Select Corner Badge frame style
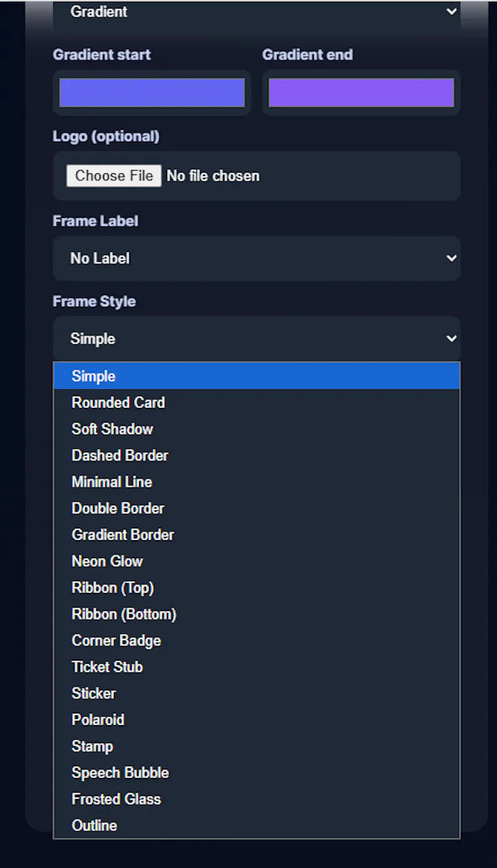Screen dimensions: 497x868 click(257, 640)
